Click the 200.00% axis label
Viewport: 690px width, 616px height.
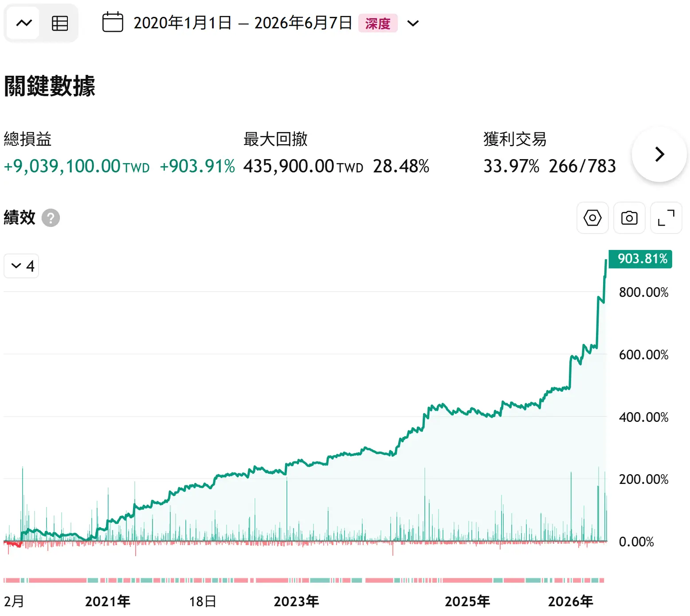click(x=643, y=480)
